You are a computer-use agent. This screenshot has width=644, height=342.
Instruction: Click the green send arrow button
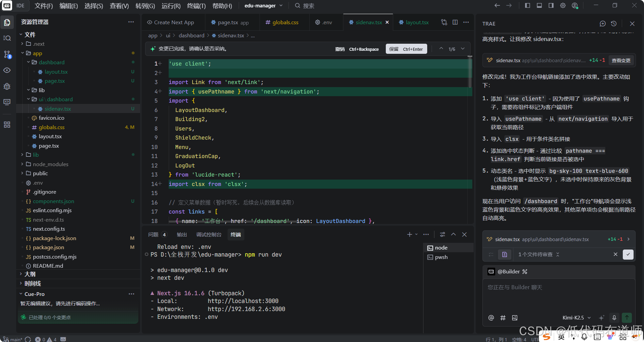[627, 317]
